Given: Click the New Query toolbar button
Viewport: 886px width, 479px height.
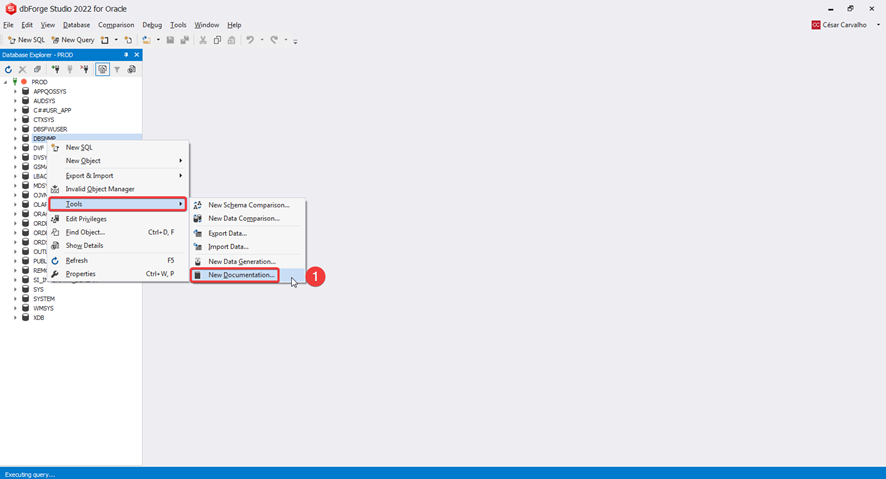Looking at the screenshot, I should pyautogui.click(x=73, y=40).
